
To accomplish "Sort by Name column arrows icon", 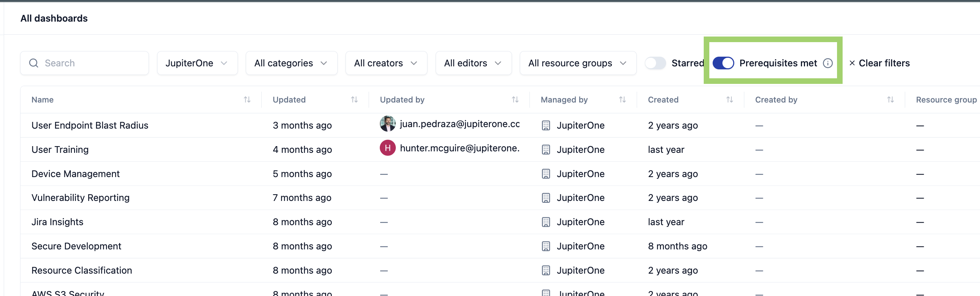I will (x=247, y=100).
